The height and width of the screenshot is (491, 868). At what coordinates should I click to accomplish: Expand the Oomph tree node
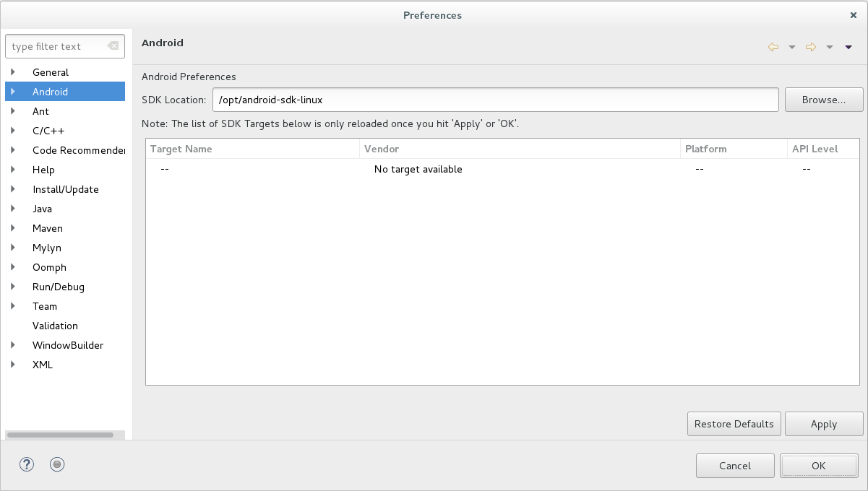tap(13, 267)
